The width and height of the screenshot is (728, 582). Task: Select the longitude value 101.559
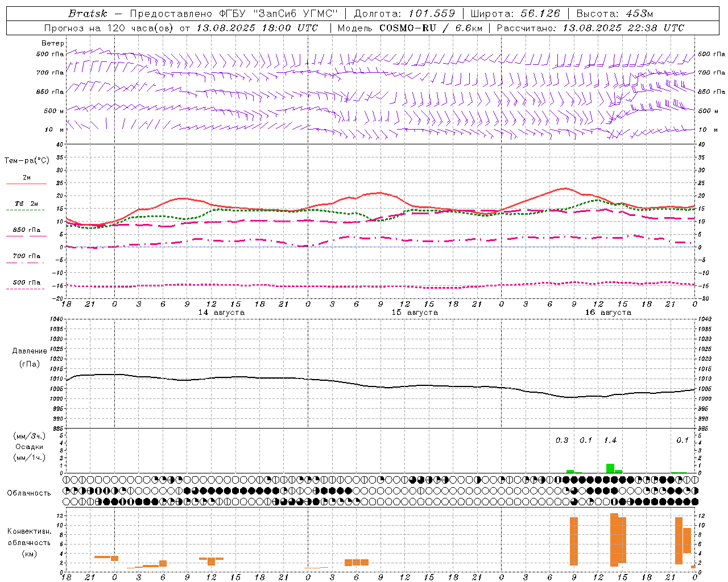[432, 14]
